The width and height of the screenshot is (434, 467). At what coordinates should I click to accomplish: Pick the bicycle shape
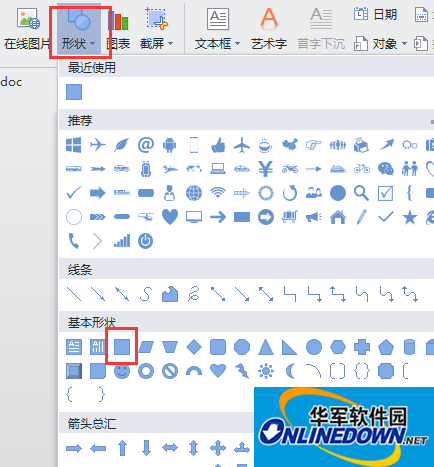(362, 169)
